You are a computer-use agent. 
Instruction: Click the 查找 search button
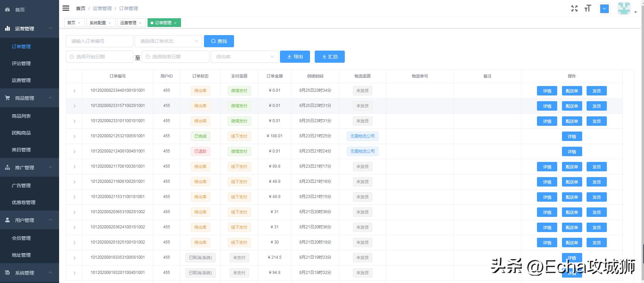[219, 41]
